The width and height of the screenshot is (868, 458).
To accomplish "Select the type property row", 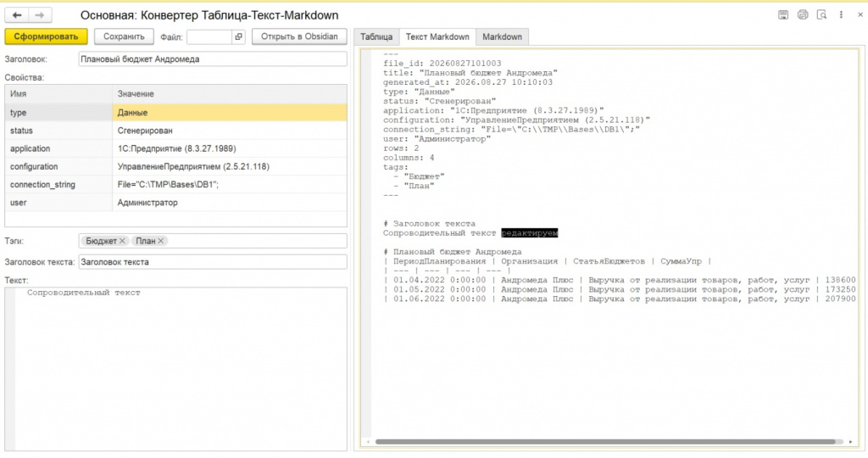I will [176, 113].
